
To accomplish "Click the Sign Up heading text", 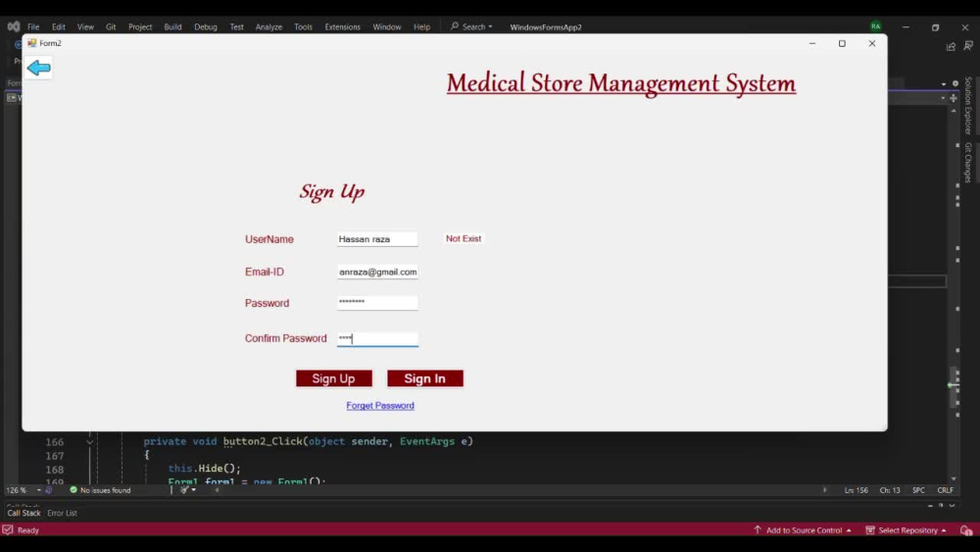I will (332, 191).
